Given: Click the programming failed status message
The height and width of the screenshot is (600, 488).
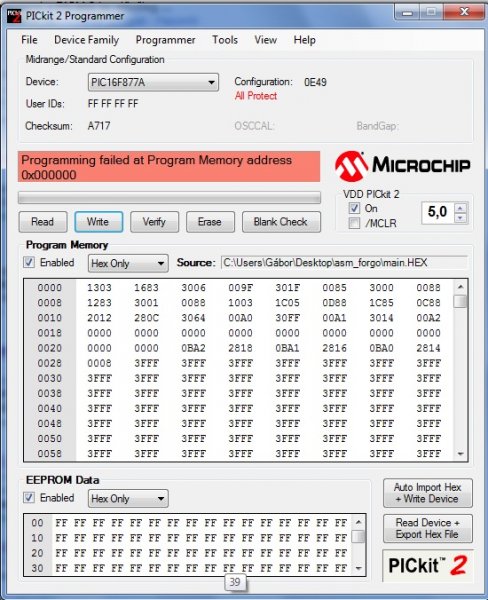Looking at the screenshot, I should [169, 167].
